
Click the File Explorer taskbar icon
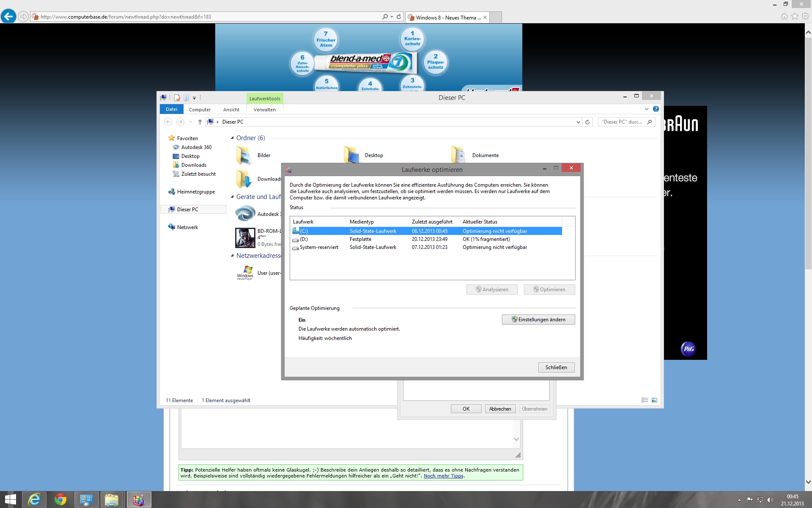tap(112, 500)
